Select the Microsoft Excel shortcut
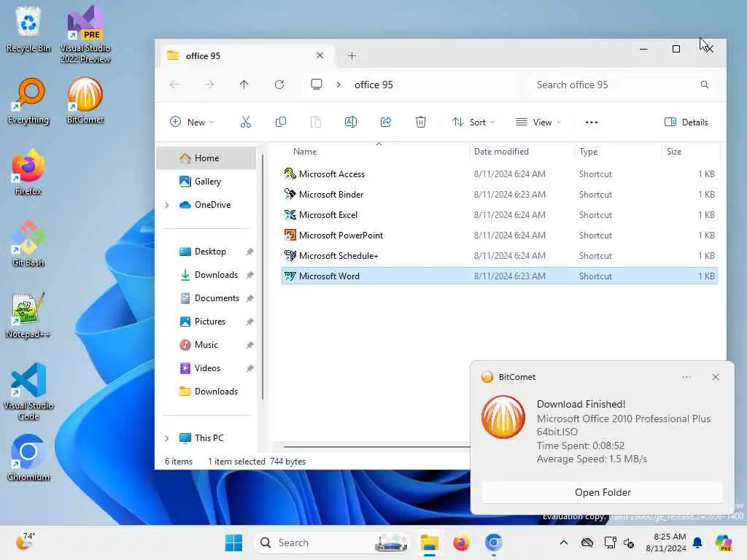The image size is (747, 560). tap(499, 215)
